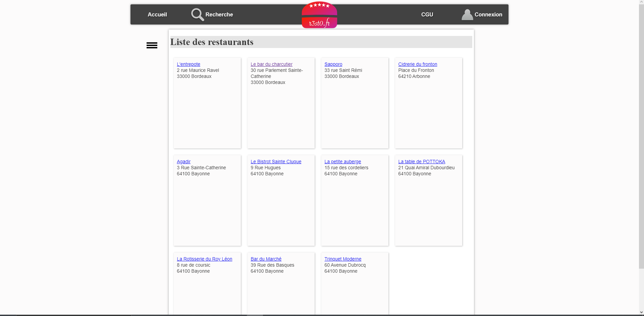This screenshot has height=316, width=644.
Task: Click address text '8 rue de coursic'
Action: 194,265
